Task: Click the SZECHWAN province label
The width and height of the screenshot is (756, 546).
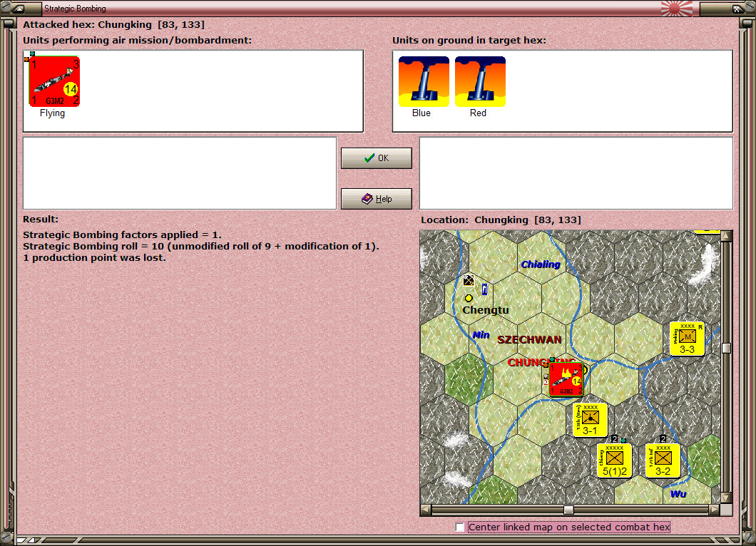Action: [x=529, y=340]
